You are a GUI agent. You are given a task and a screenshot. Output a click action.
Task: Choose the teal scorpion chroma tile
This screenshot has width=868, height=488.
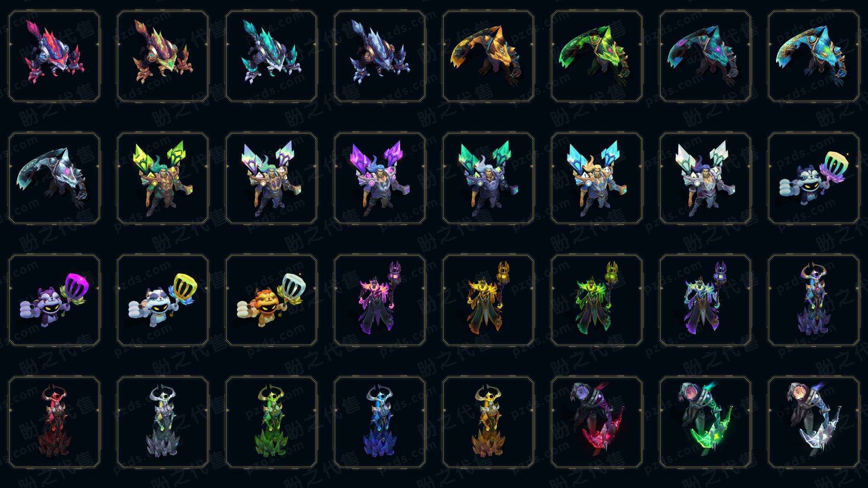point(271,56)
